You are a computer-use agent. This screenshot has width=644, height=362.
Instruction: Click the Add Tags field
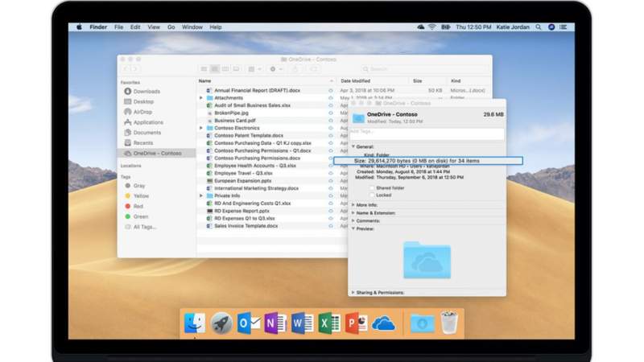pyautogui.click(x=427, y=133)
